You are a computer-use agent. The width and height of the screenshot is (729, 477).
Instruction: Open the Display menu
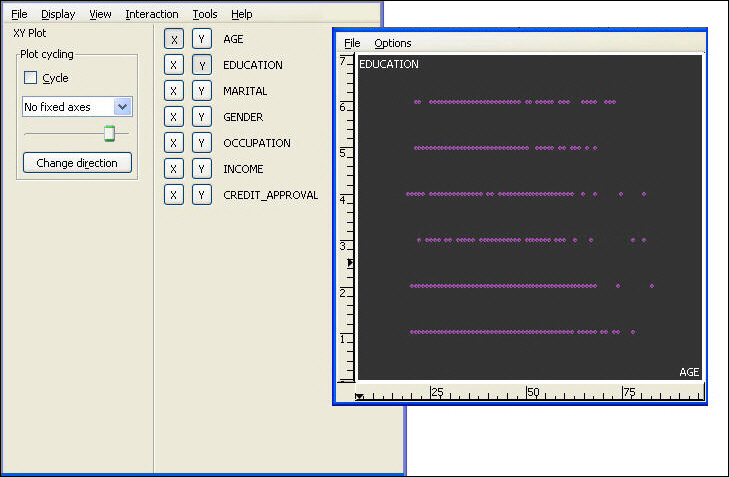(58, 14)
